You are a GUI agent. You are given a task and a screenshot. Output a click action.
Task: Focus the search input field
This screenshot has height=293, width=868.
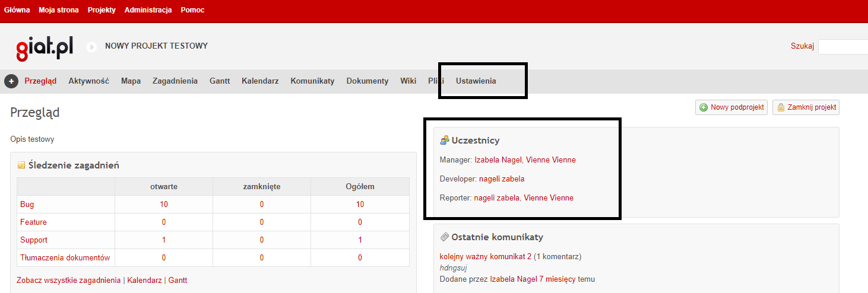tap(843, 47)
